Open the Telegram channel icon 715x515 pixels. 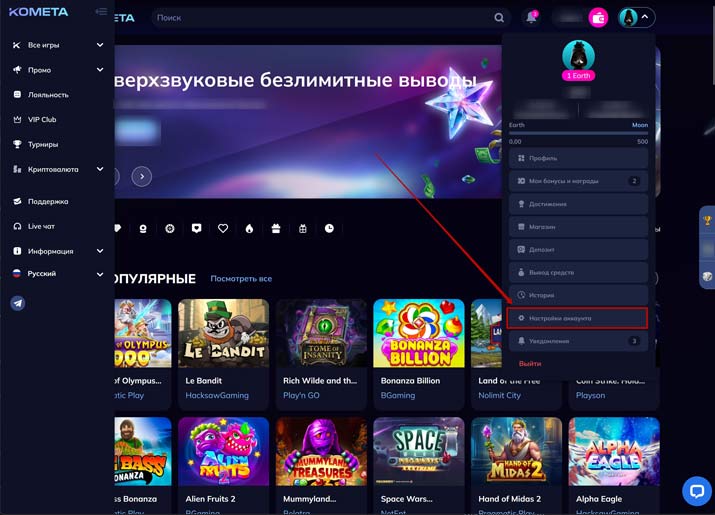point(18,303)
